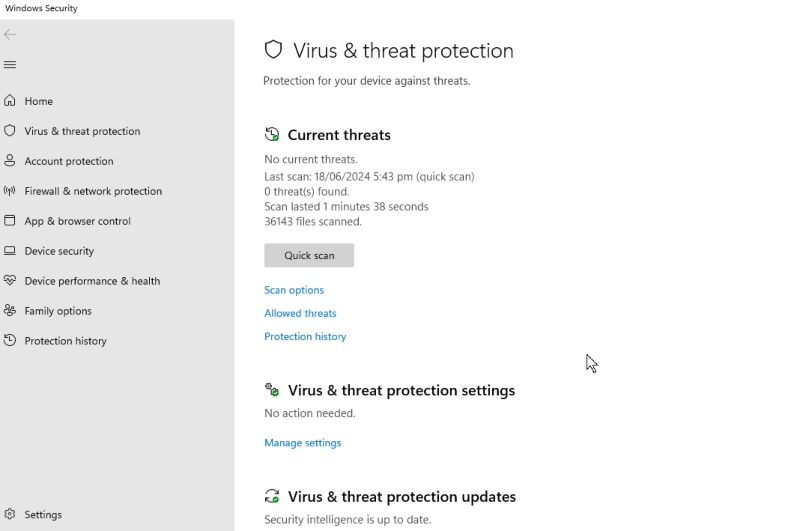The height and width of the screenshot is (531, 800).
Task: Click the Protection history clock icon
Action: point(10,341)
